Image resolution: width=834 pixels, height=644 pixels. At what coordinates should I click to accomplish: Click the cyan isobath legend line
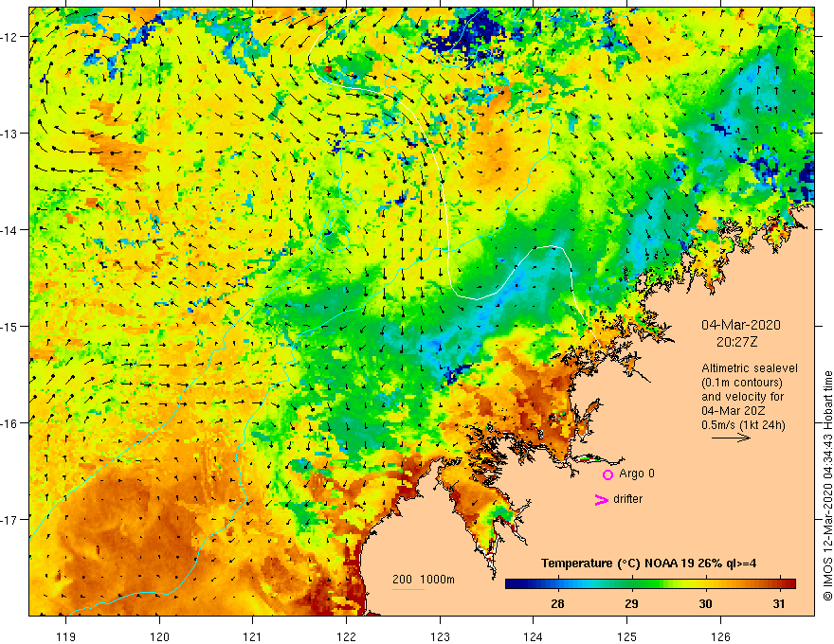point(408,589)
